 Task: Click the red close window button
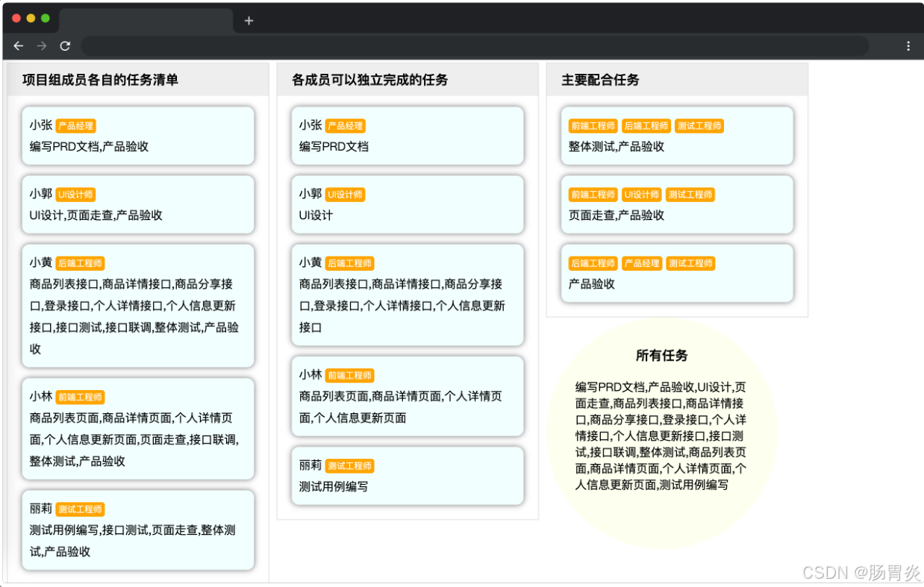point(16,19)
